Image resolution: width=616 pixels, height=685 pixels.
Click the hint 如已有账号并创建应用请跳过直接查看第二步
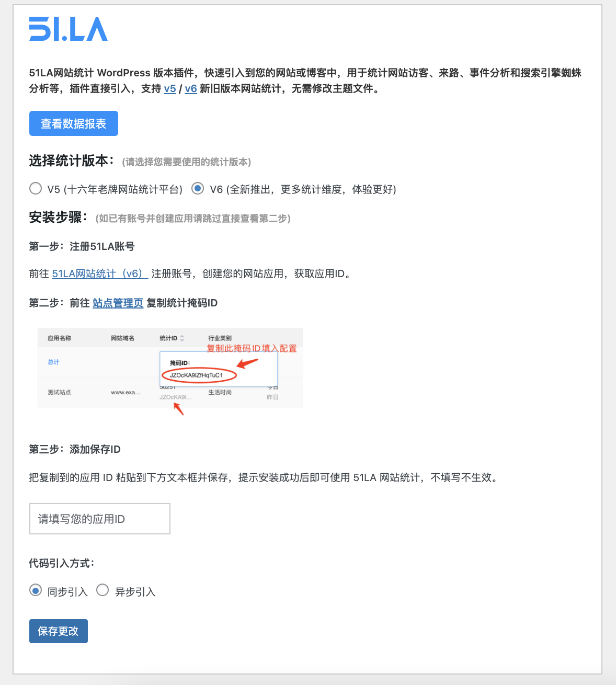(x=193, y=219)
